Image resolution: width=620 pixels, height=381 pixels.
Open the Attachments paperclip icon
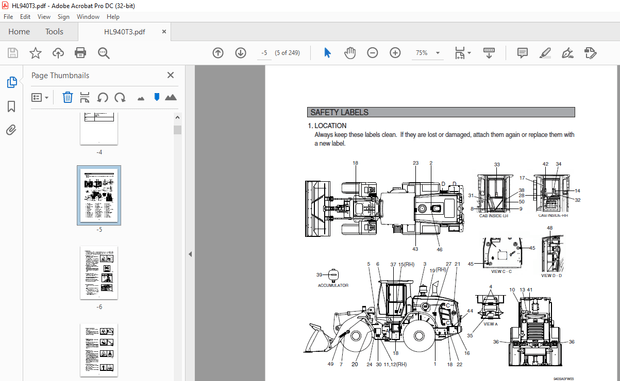pyautogui.click(x=11, y=130)
